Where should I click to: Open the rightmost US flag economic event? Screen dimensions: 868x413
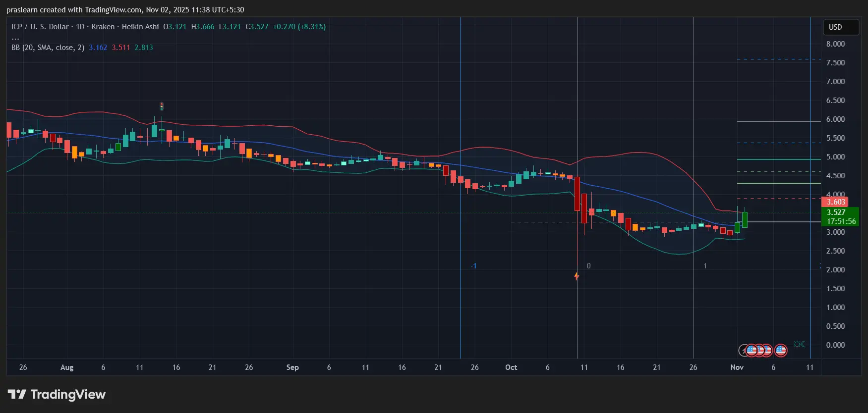[x=781, y=351]
